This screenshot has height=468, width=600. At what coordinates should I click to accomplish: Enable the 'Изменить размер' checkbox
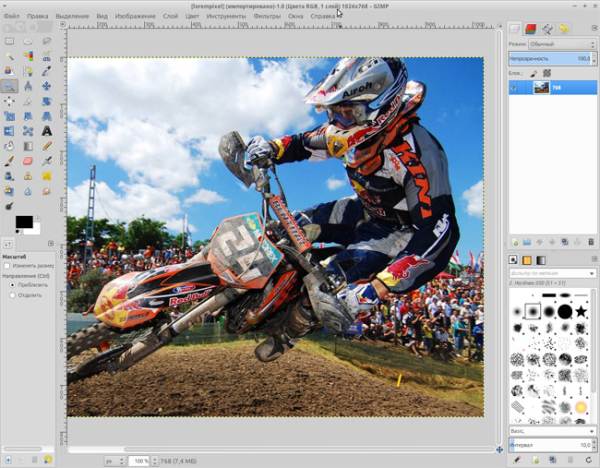(x=6, y=265)
